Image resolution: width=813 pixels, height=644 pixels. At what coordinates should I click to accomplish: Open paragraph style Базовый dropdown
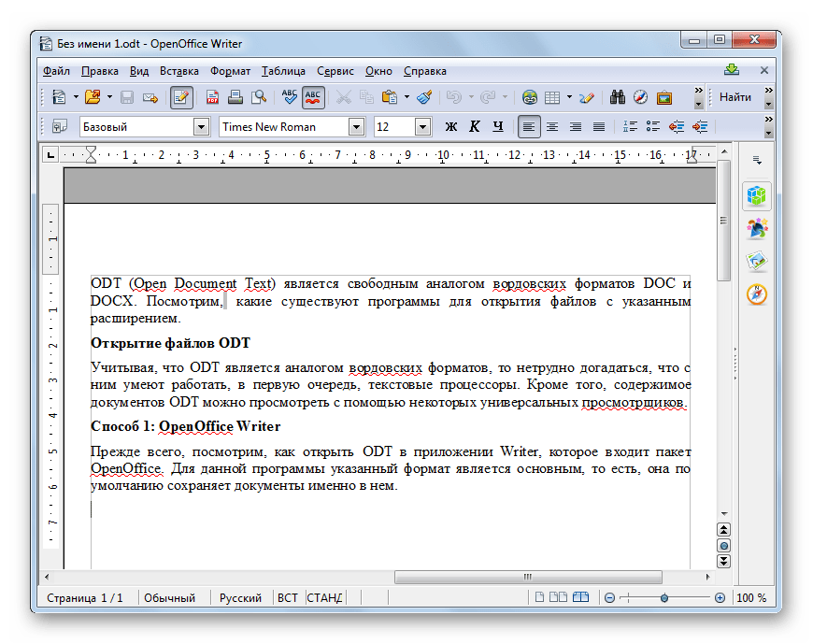click(x=201, y=126)
